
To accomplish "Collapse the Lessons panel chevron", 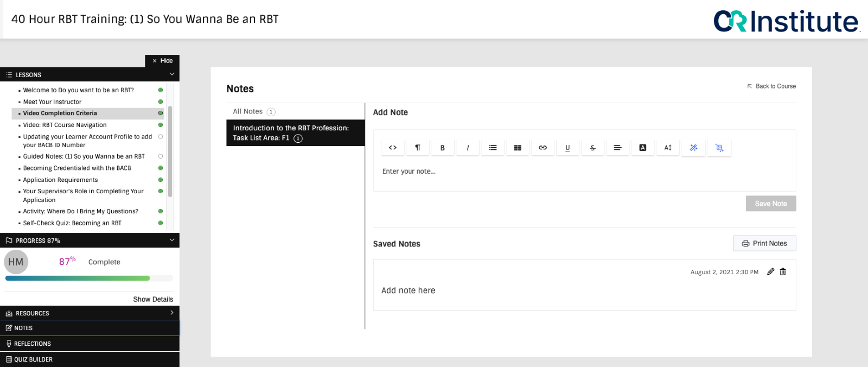I will coord(172,74).
